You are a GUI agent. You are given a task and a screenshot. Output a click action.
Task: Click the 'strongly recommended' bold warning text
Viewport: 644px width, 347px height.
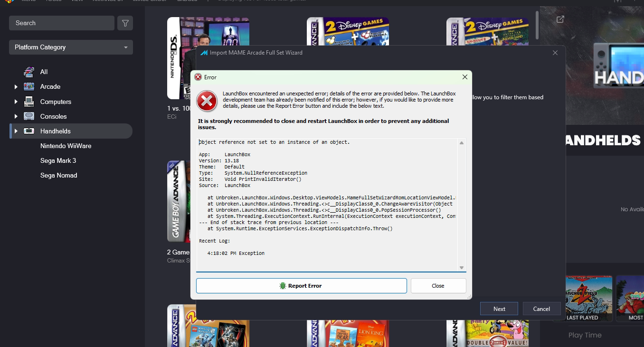[x=323, y=124]
